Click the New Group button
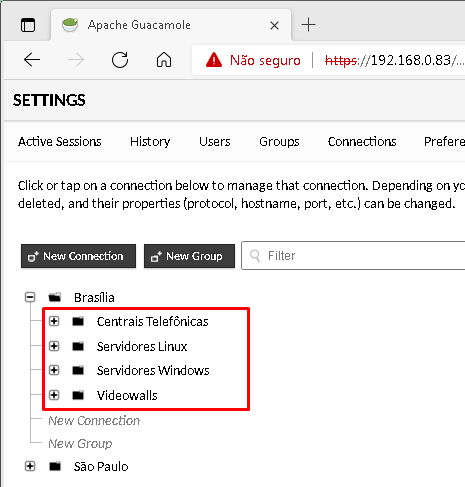 (x=189, y=256)
